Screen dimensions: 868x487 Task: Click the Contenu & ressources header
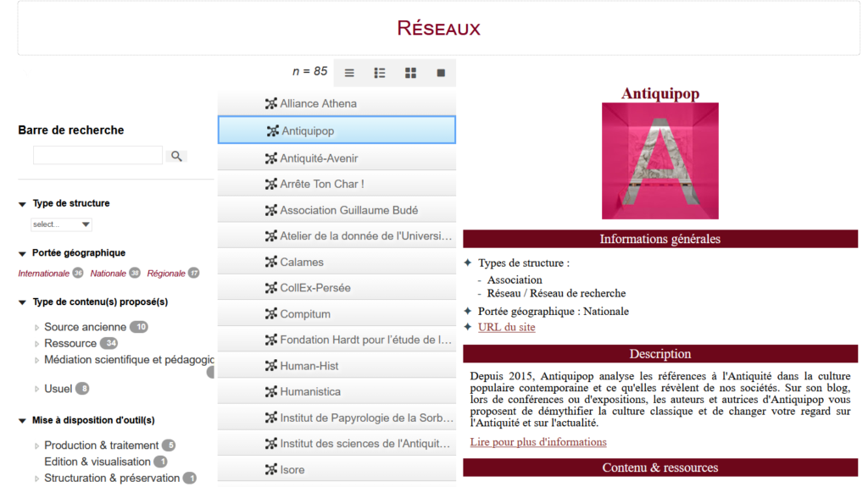[x=660, y=468]
